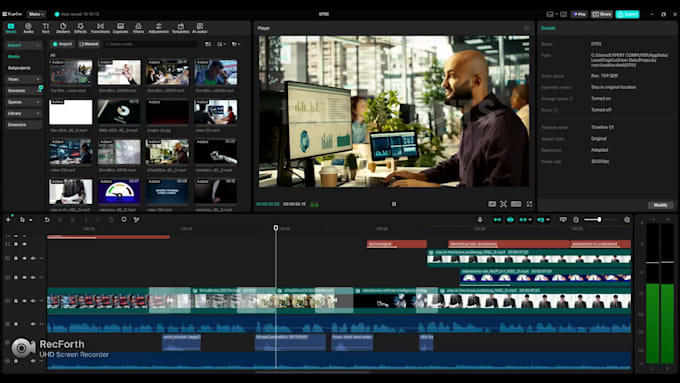Click the timeline playhead marker
Viewport: 680px width, 383px height.
point(276,228)
